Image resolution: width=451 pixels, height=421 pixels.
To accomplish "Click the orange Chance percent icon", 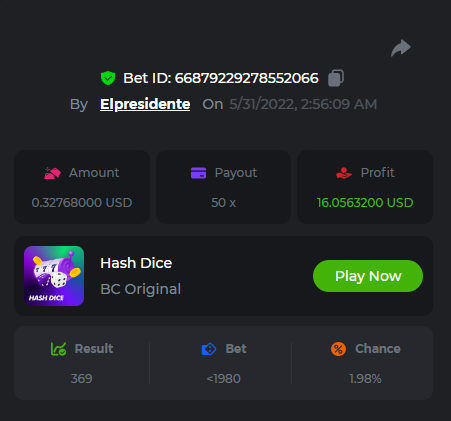I will pos(338,349).
